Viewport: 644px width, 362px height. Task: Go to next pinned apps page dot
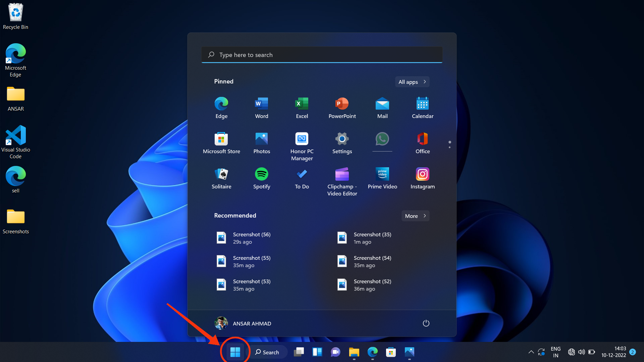coord(449,147)
